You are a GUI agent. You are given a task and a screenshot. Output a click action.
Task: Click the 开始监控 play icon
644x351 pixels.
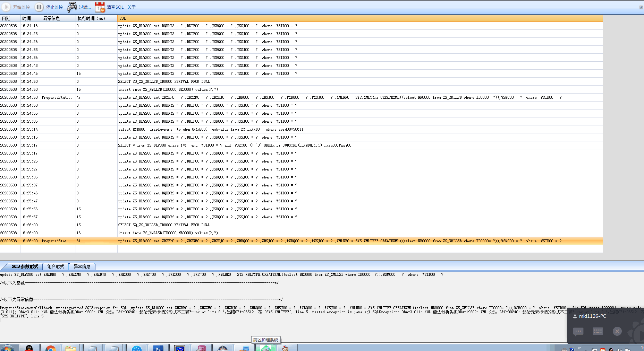pyautogui.click(x=6, y=7)
